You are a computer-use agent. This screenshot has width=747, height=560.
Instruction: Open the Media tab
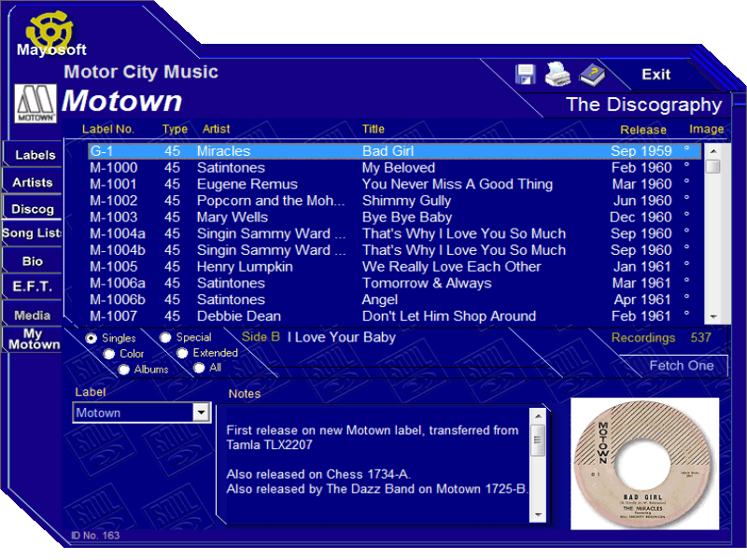tap(33, 315)
